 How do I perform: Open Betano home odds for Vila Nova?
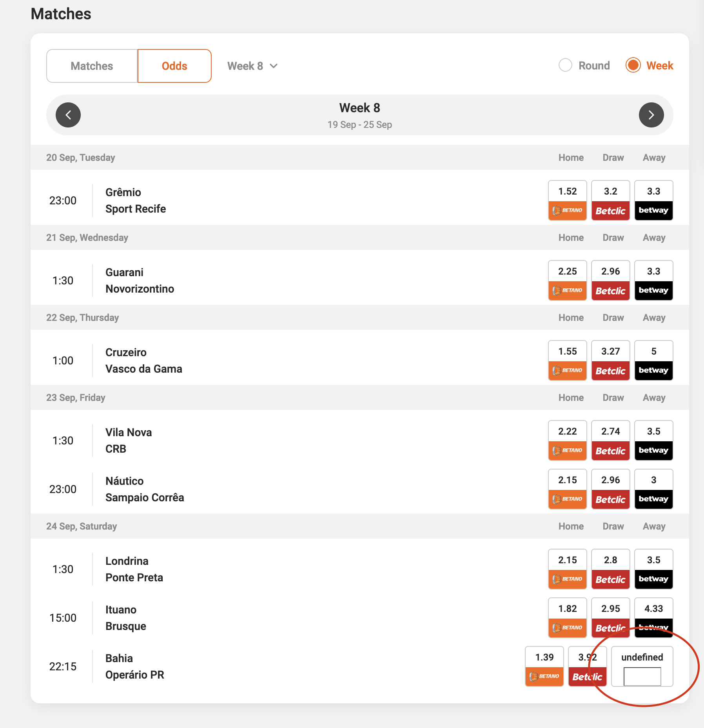[567, 440]
